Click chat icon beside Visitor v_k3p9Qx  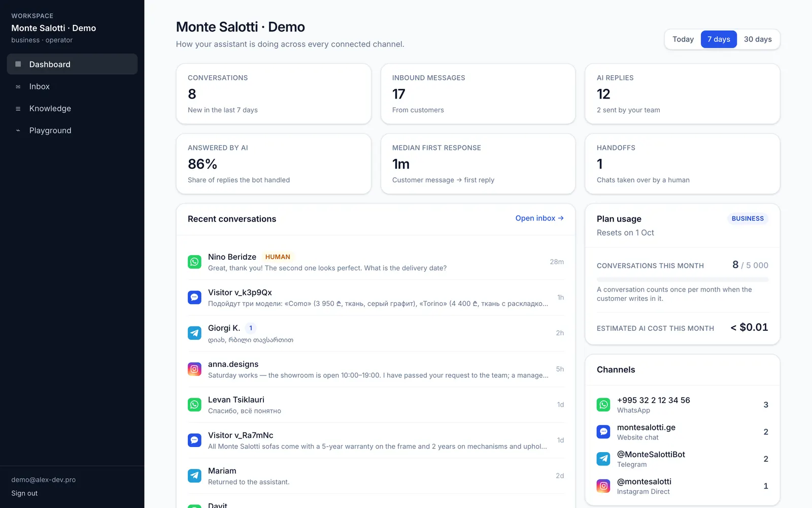(x=194, y=298)
